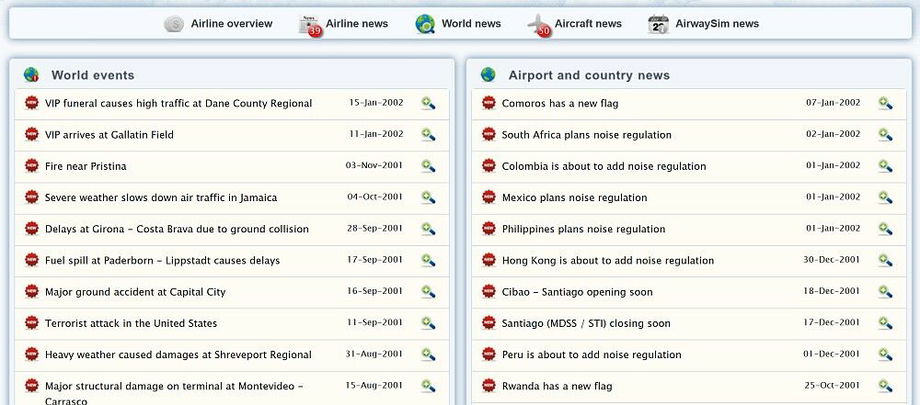This screenshot has width=920, height=405.
Task: Click the World events globe icon in header
Action: coord(31,75)
